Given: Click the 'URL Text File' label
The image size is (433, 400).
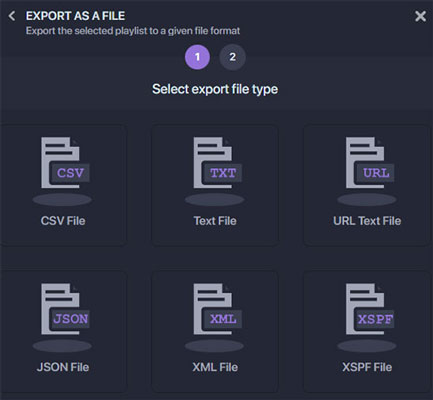Looking at the screenshot, I should [367, 221].
